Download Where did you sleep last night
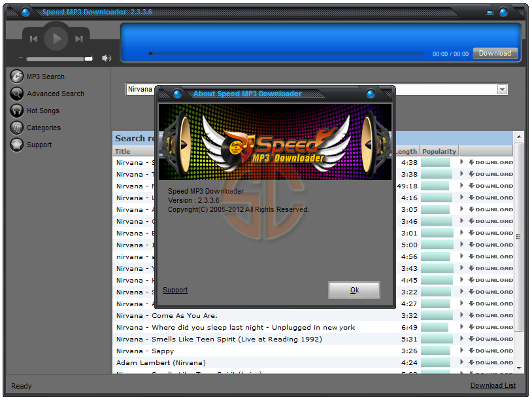Screen dimensions: 532x401 pos(491,327)
